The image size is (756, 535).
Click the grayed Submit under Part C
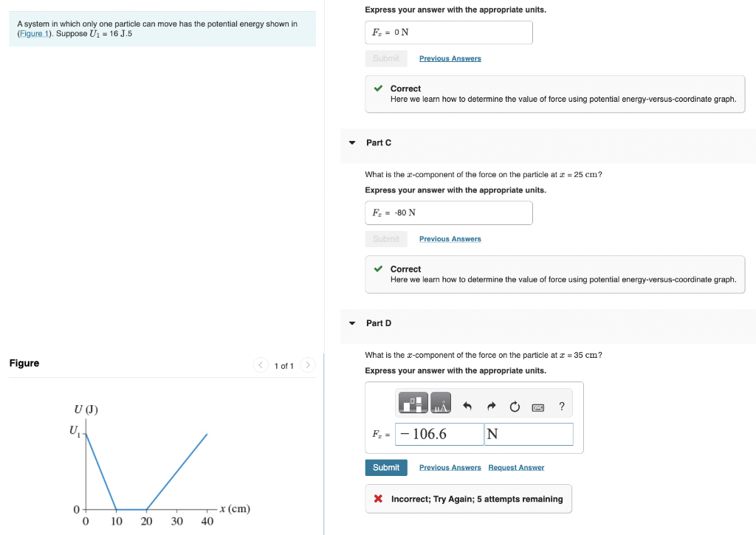[x=385, y=238]
